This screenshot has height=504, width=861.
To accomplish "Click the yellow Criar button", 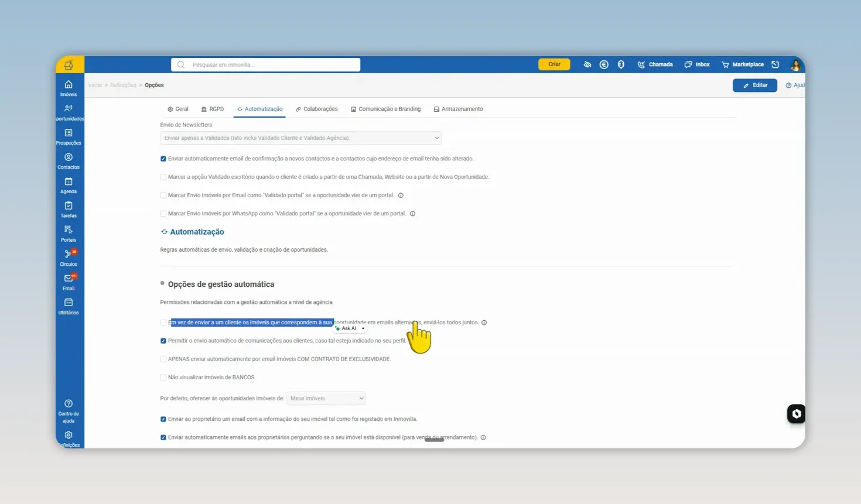I will pyautogui.click(x=554, y=64).
